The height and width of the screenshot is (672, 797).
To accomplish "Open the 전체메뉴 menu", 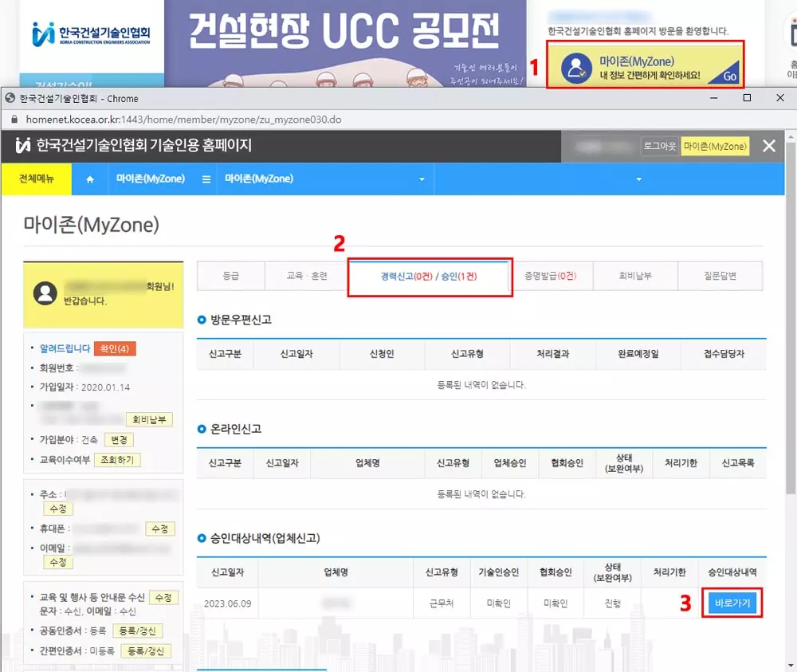I will click(x=37, y=179).
